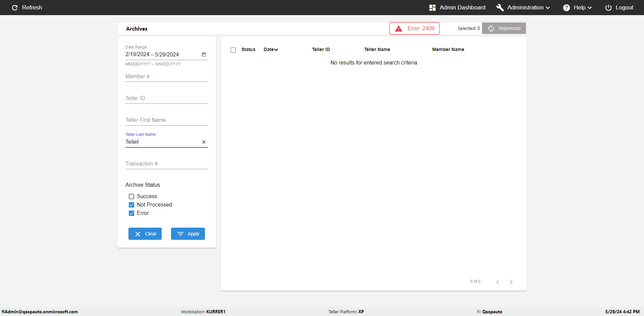Viewport: 644px width, 316px height.
Task: Click fiAdmin@qaxpauto.onmicrosoft.com in status bar
Action: point(40,312)
